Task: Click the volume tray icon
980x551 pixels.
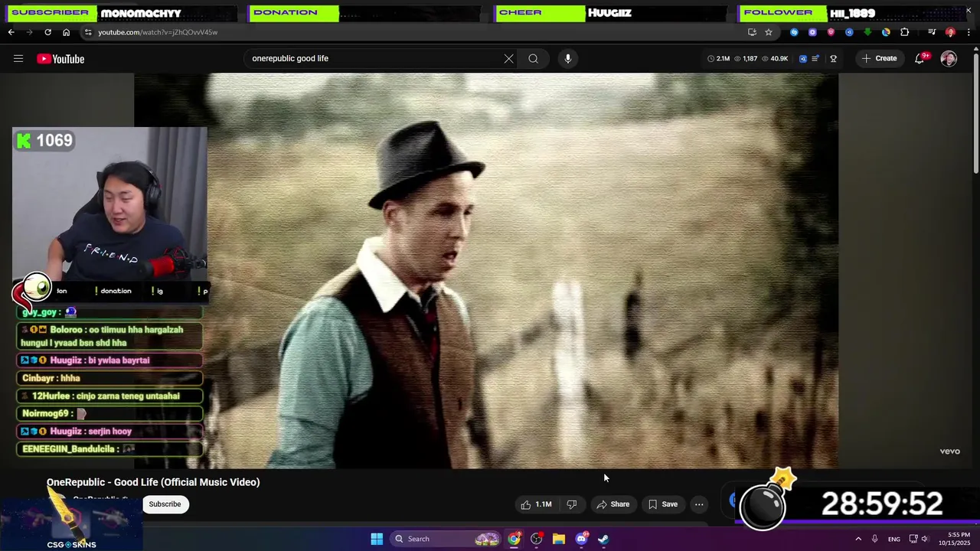Action: tap(924, 539)
